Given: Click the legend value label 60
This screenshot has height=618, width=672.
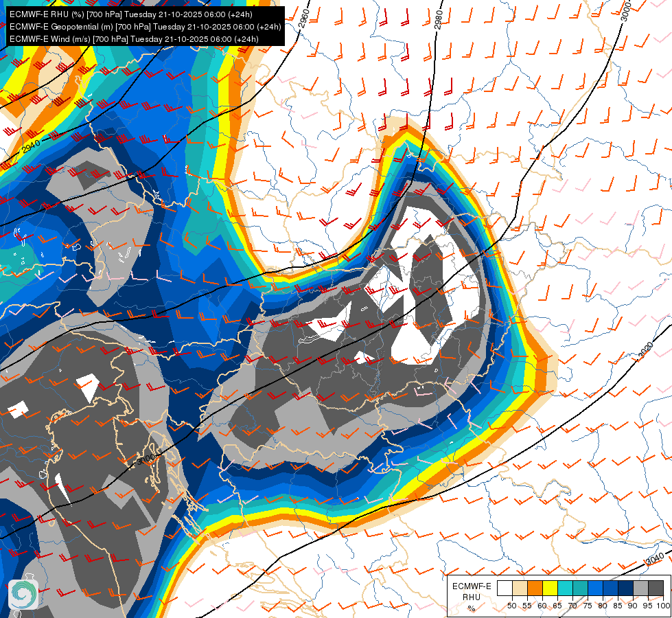Looking at the screenshot, I should (542, 606).
